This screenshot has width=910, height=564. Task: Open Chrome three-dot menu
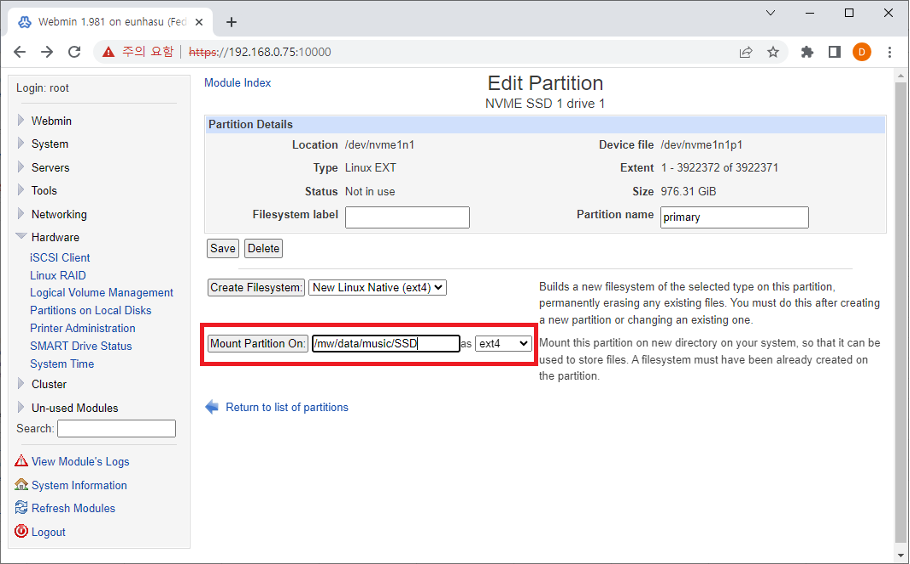tap(889, 52)
